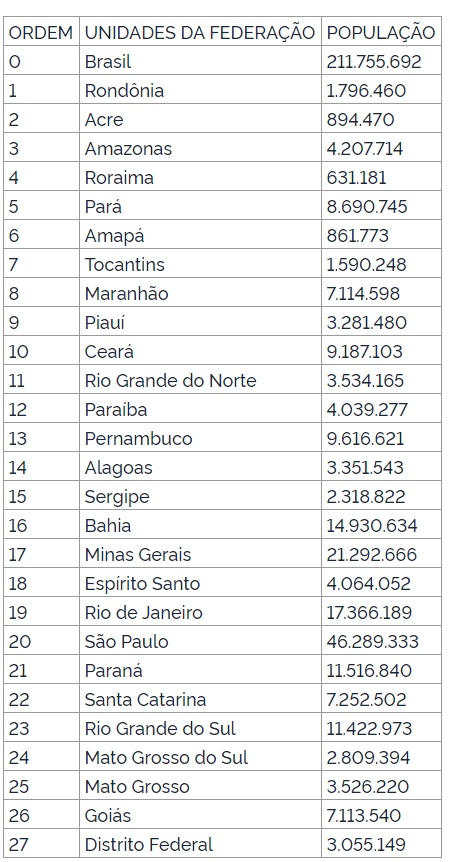Select the Brasil row name cell

(x=200, y=61)
